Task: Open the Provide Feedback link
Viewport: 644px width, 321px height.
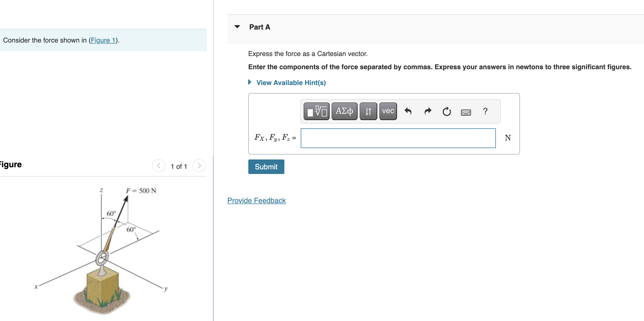Action: [256, 200]
